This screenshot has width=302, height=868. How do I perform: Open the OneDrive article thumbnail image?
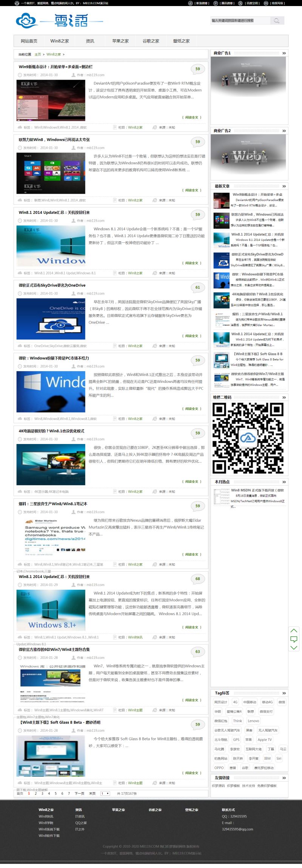pos(51,319)
